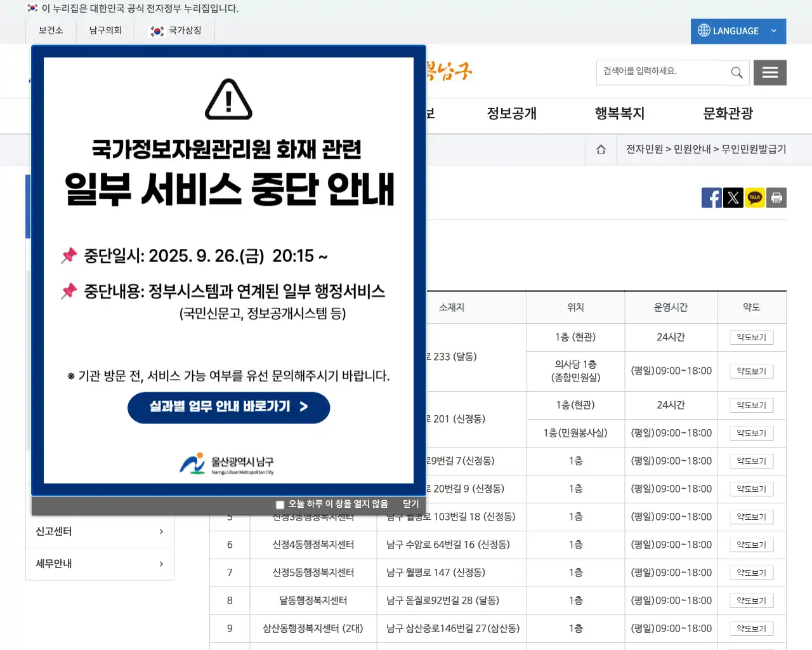View map for 신정5동행정복지센터 row

(x=751, y=573)
